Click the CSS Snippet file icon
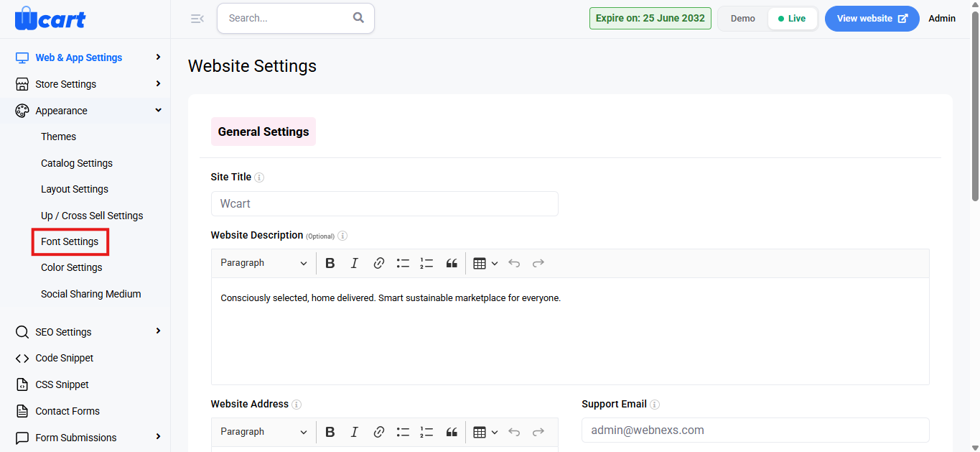 22,384
